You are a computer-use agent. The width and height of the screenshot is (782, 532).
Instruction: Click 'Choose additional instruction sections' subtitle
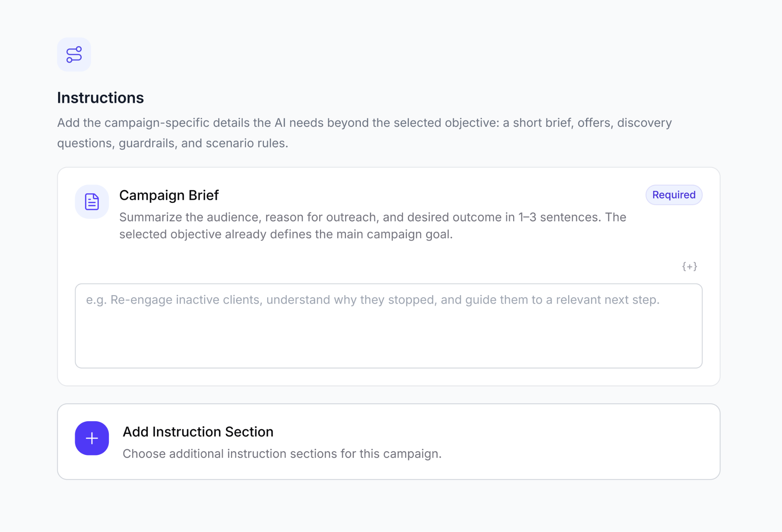[x=282, y=454]
